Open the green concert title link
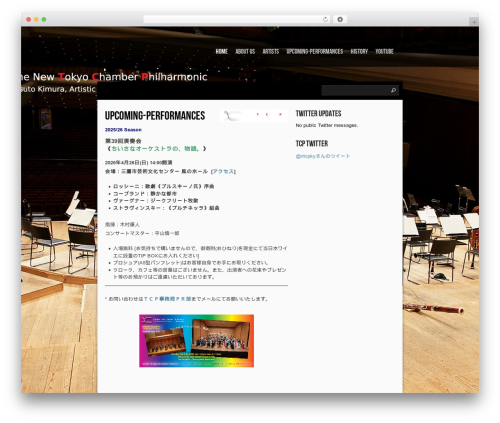The width and height of the screenshot is (500, 423). click(156, 149)
